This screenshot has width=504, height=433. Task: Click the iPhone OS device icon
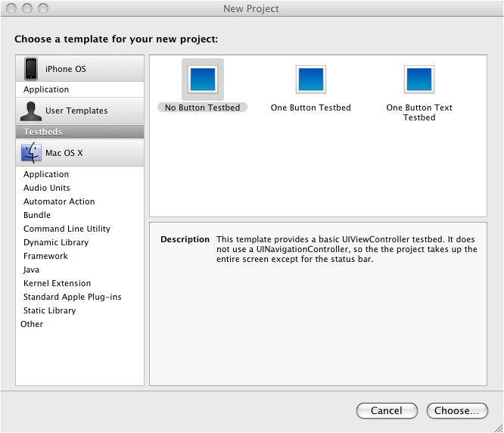[x=31, y=69]
